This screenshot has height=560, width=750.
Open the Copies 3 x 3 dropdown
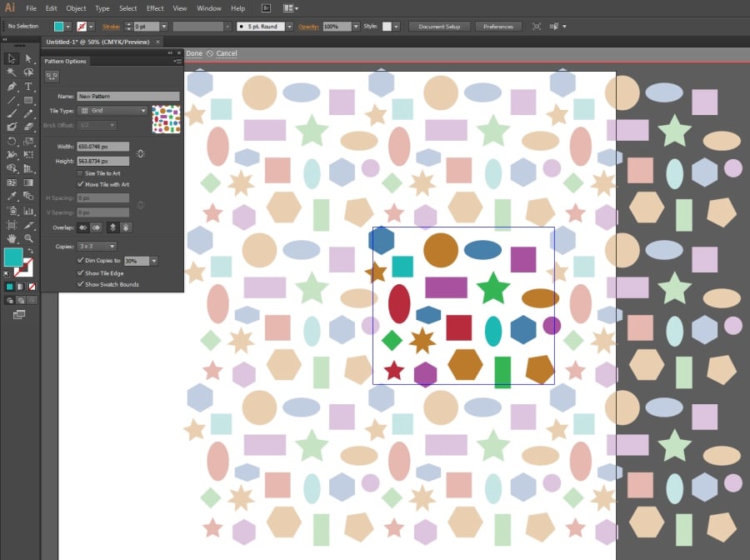[97, 247]
